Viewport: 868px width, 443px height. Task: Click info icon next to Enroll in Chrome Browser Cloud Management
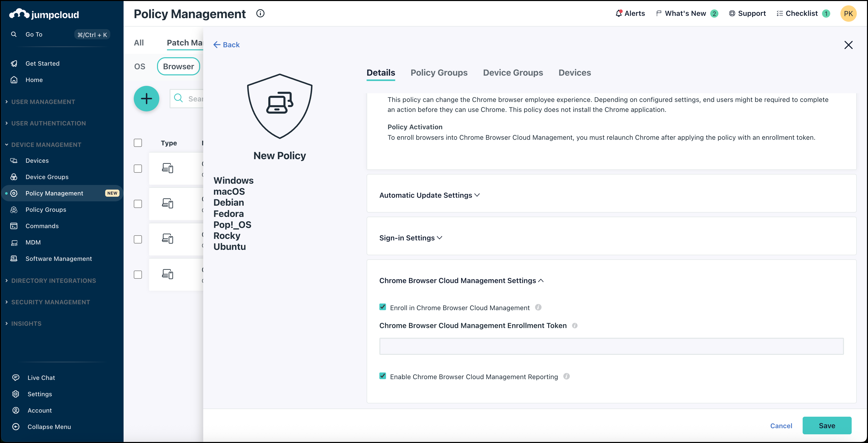click(538, 308)
